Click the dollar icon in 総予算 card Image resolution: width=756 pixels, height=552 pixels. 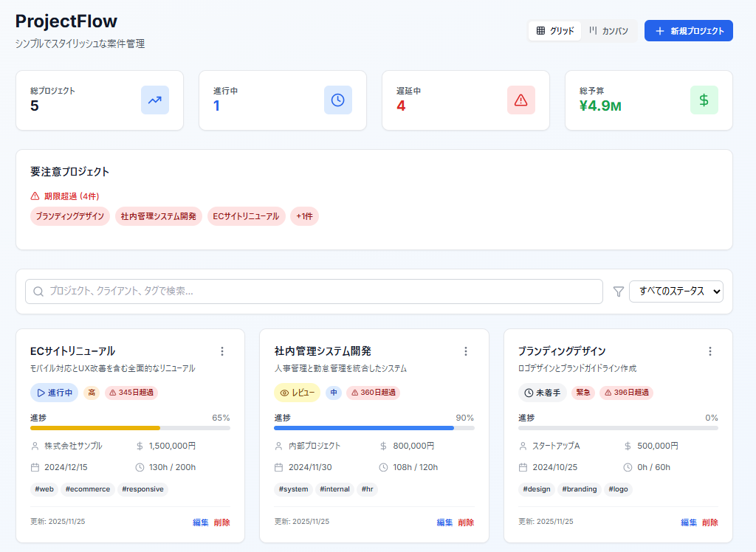click(704, 100)
